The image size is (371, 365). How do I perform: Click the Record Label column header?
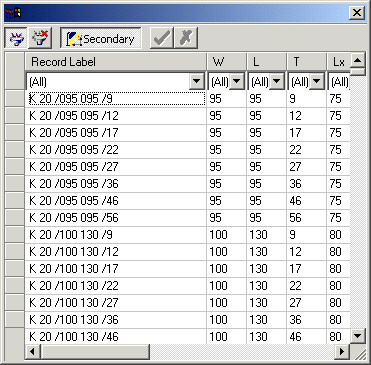pyautogui.click(x=116, y=62)
